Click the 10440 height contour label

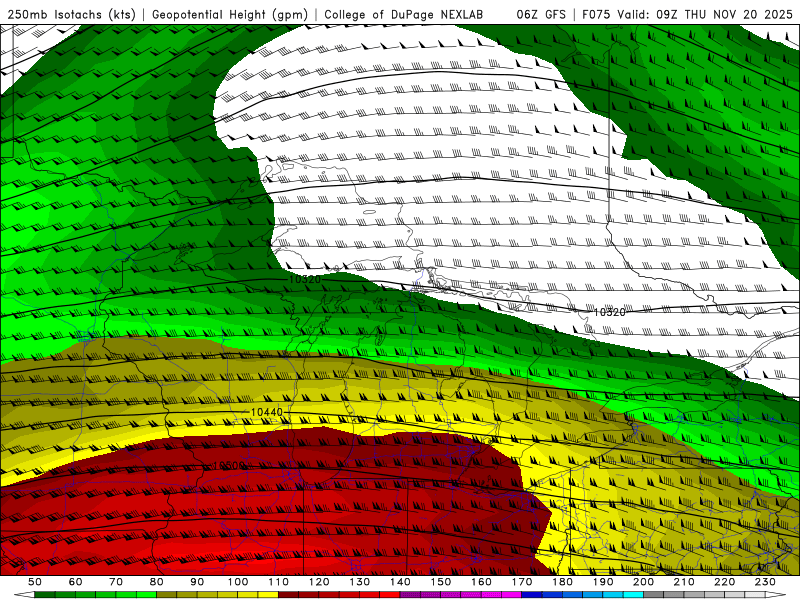click(266, 412)
